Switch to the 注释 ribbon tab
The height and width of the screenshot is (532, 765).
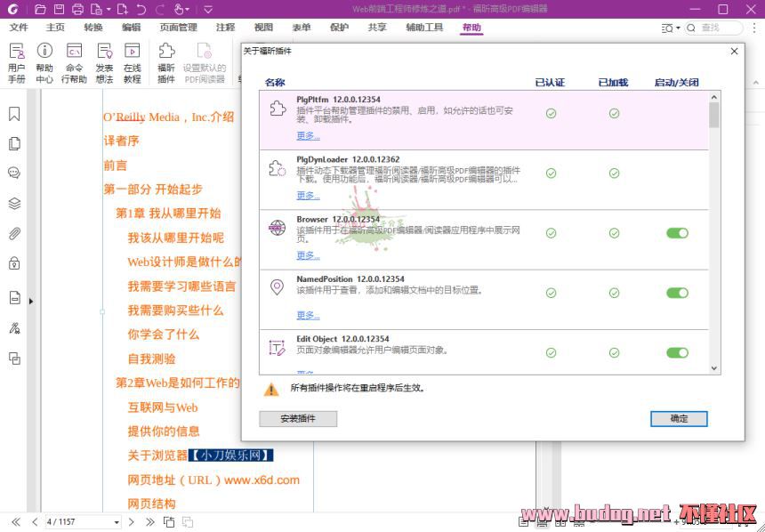click(225, 28)
